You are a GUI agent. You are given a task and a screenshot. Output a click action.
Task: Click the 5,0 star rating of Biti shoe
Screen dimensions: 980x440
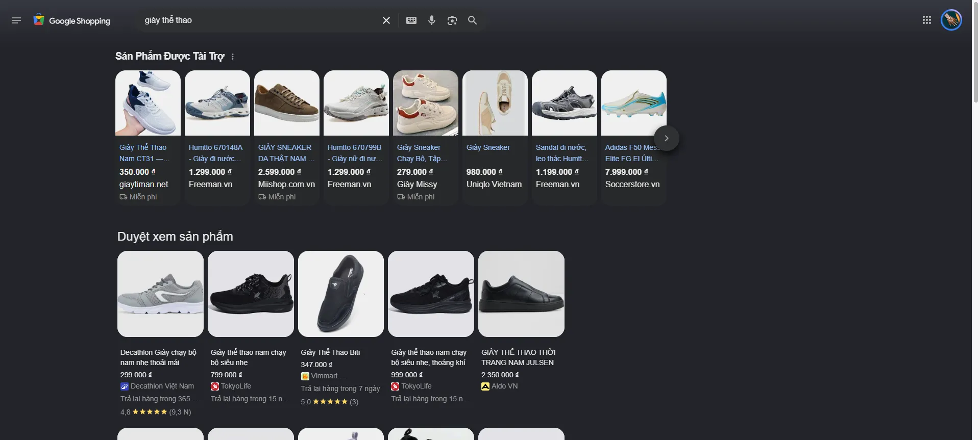click(x=330, y=402)
